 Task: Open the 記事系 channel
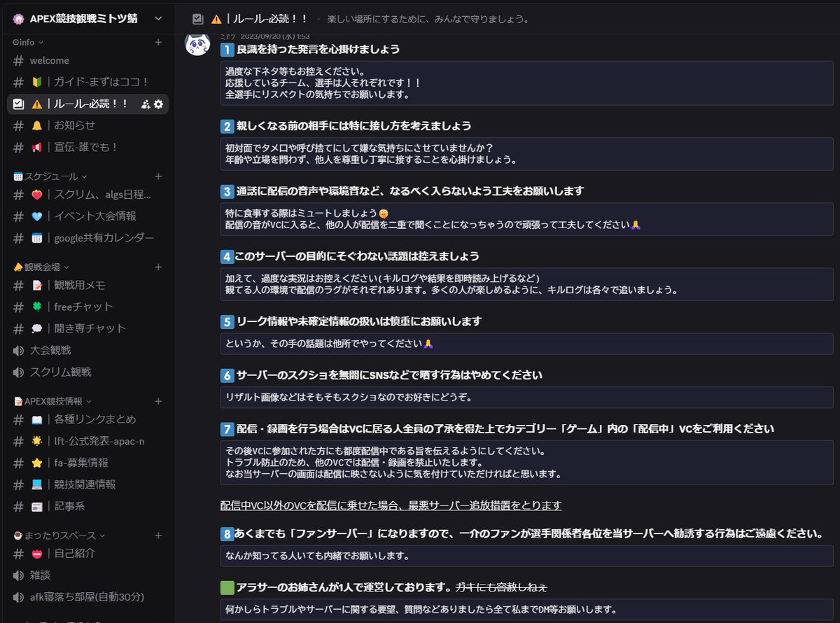[87, 506]
